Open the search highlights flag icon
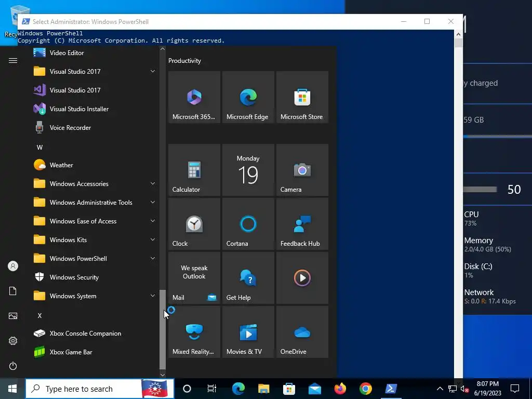 tap(154, 389)
